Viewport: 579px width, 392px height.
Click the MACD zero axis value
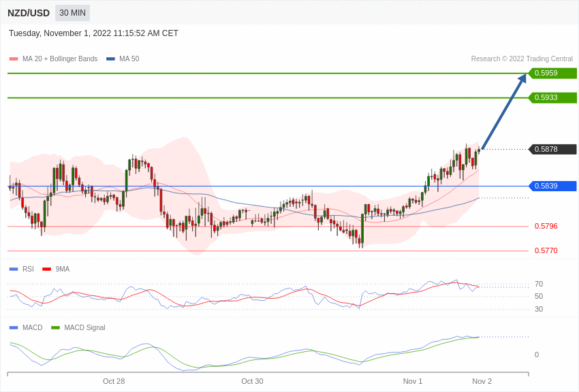pyautogui.click(x=537, y=355)
